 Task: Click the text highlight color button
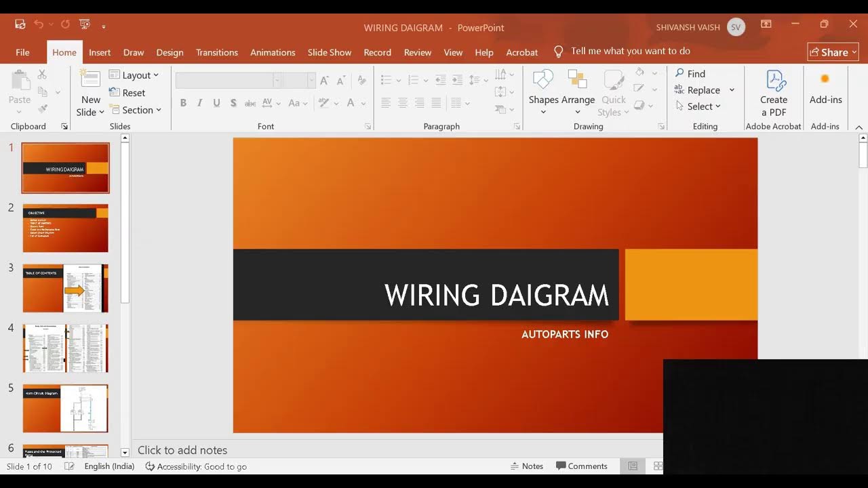[x=324, y=103]
